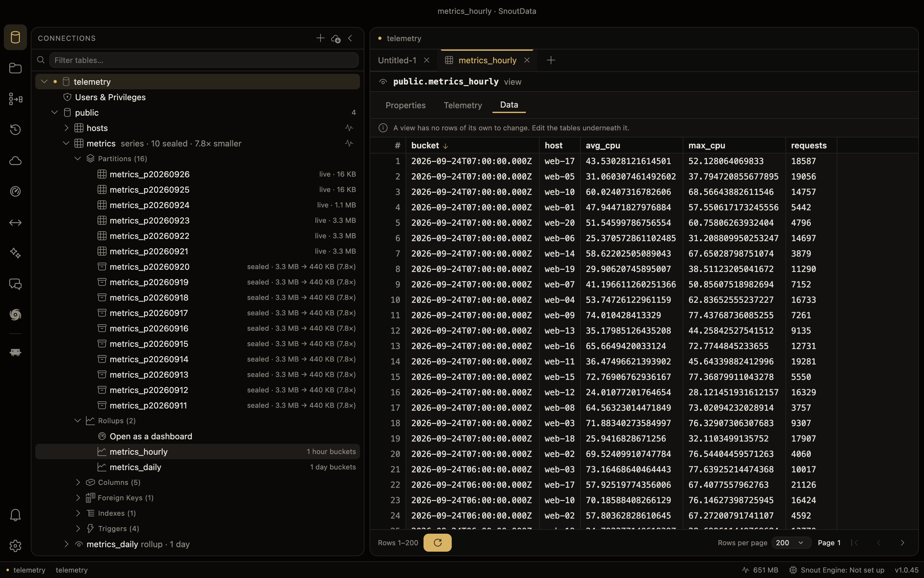The image size is (924, 578).
Task: Collapse the Partitions (16) group
Action: coord(78,159)
